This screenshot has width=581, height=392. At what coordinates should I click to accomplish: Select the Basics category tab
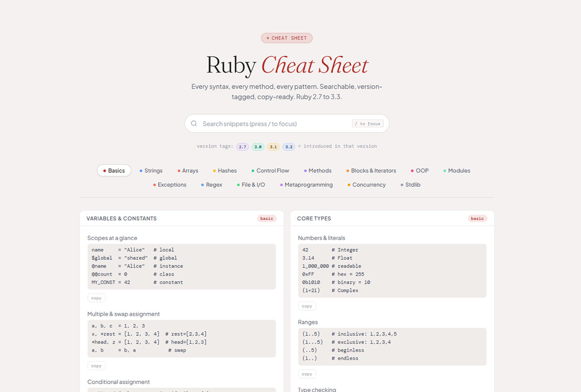(114, 170)
